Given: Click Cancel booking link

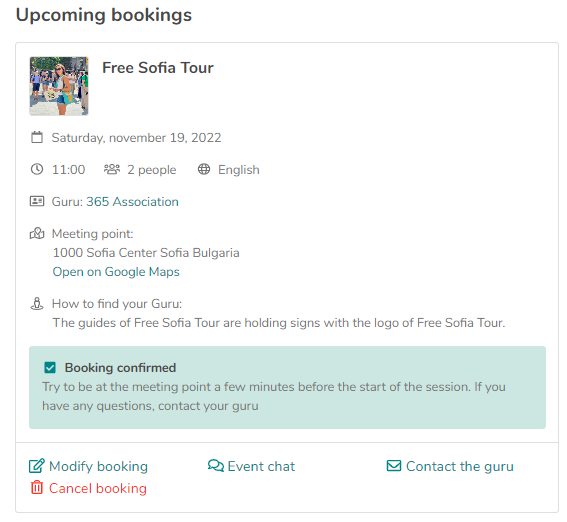Looking at the screenshot, I should pyautogui.click(x=98, y=488).
